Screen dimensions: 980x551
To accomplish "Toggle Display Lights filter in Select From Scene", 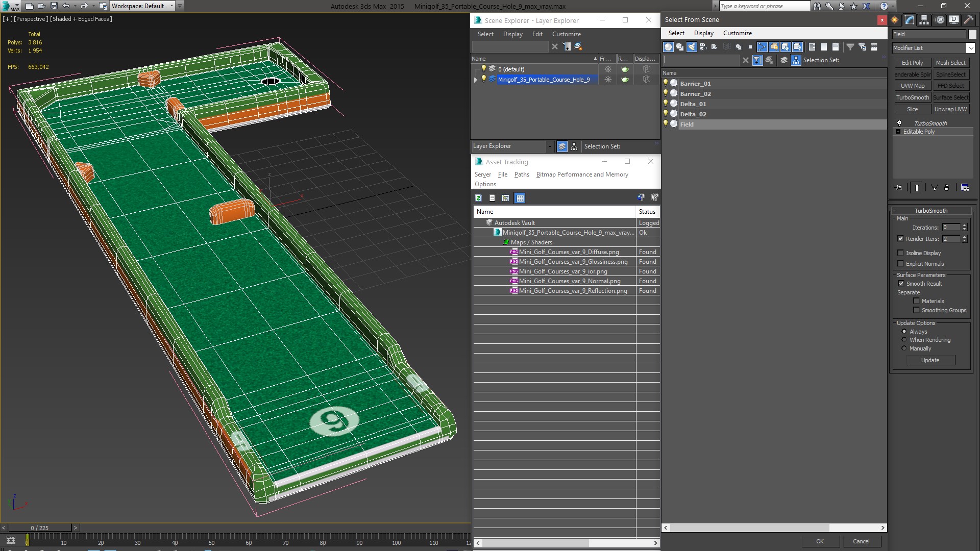I will pyautogui.click(x=691, y=47).
